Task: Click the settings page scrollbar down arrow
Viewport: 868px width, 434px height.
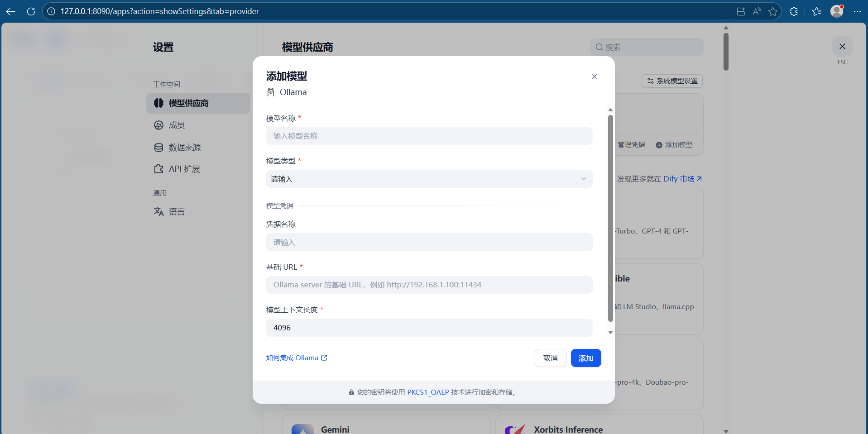Action: (726, 431)
